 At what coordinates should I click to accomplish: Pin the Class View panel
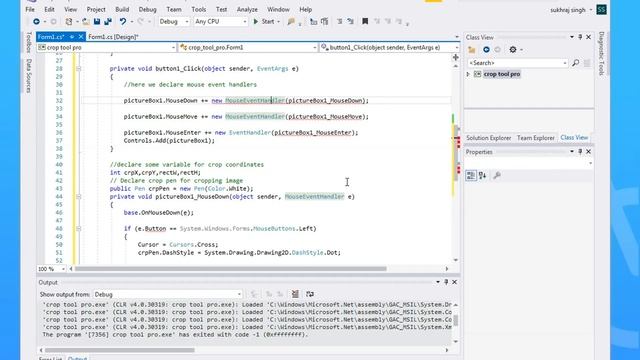580,37
